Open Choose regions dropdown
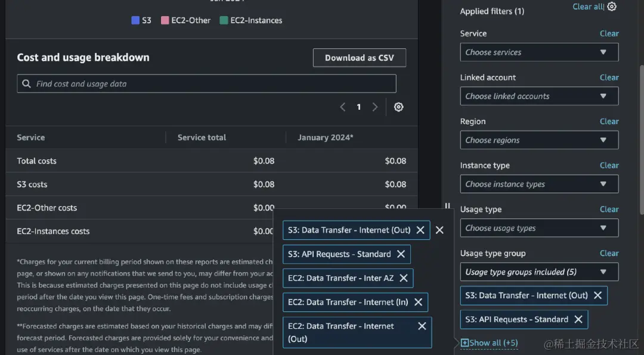The width and height of the screenshot is (644, 355). click(539, 140)
